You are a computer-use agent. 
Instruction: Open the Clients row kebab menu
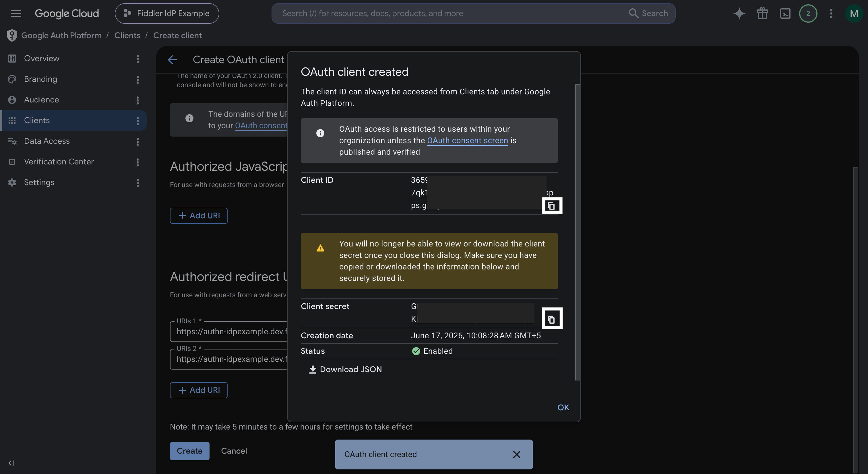(x=137, y=121)
